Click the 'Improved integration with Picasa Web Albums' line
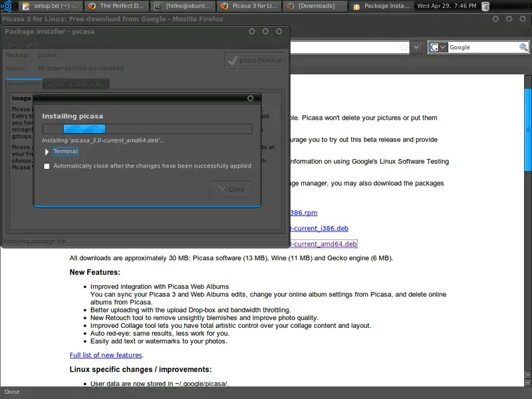Image resolution: width=532 pixels, height=399 pixels. coord(160,287)
